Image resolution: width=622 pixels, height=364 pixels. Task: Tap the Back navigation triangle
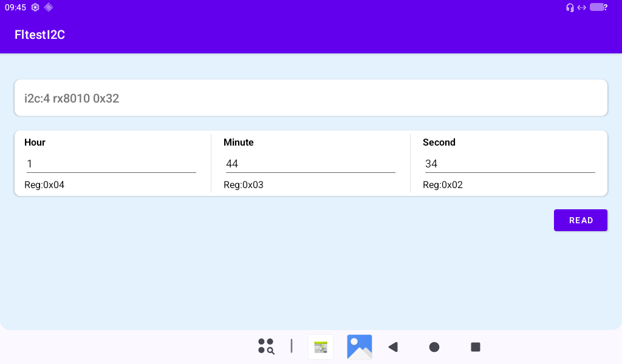click(x=393, y=348)
